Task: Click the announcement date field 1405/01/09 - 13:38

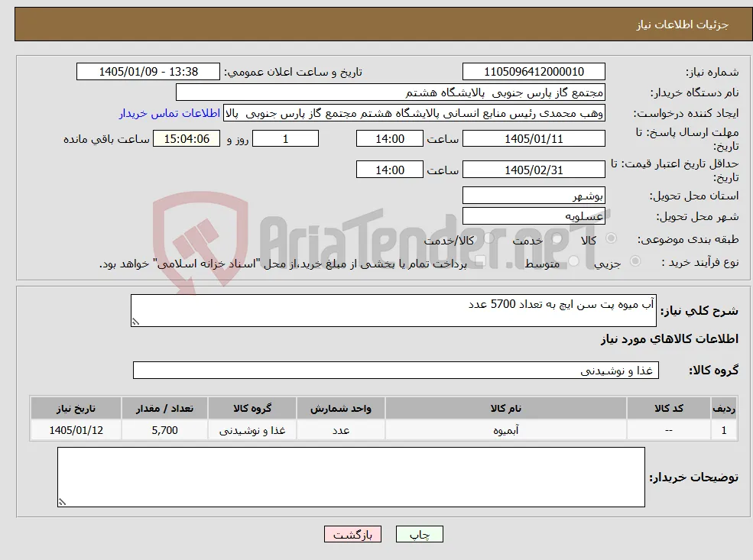Action: click(148, 72)
